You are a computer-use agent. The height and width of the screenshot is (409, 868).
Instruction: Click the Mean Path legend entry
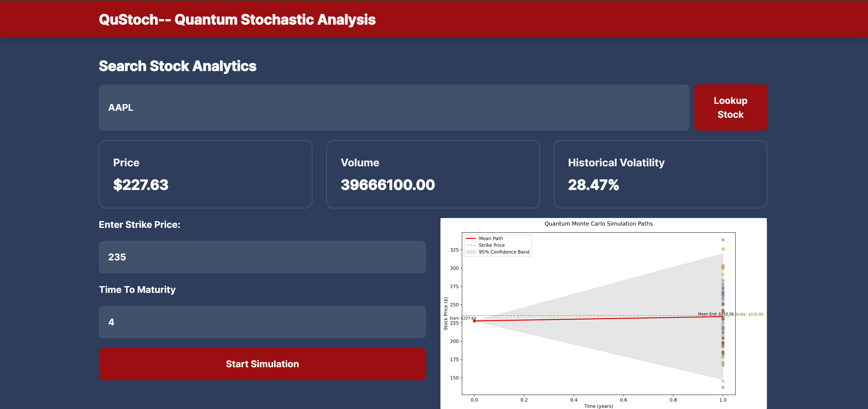tap(490, 238)
